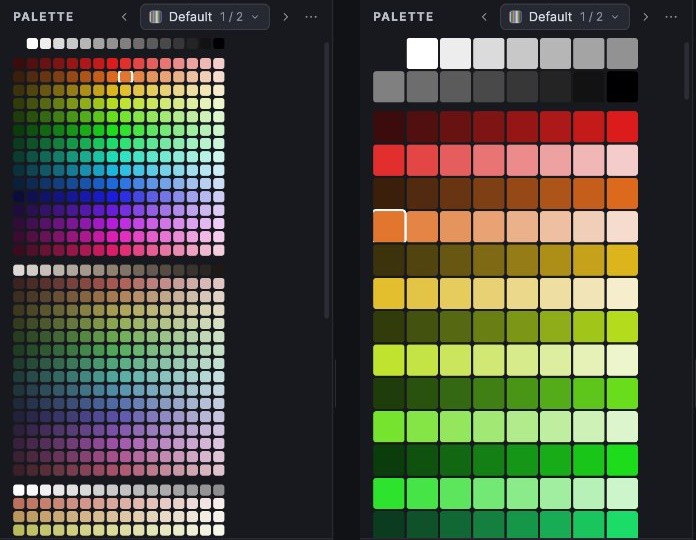Choose darkest forest green swatch in right panel's dark green row
Screen dimensions: 696x540
point(389,460)
